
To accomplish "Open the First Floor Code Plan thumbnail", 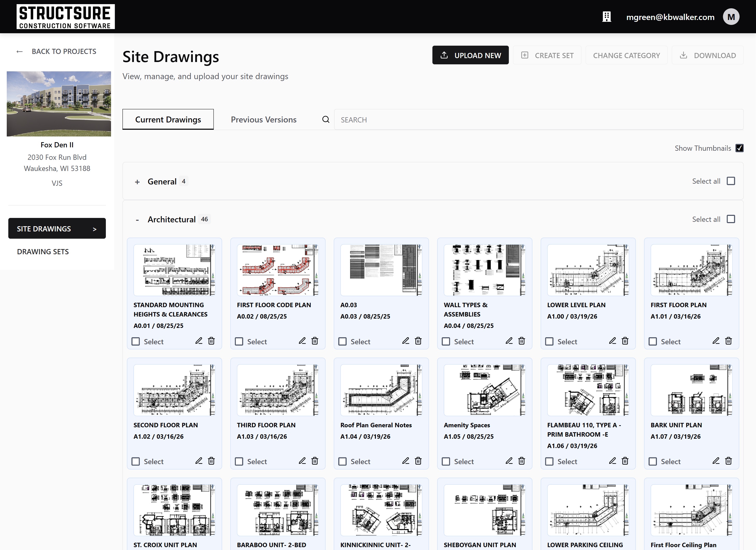I will coord(278,270).
